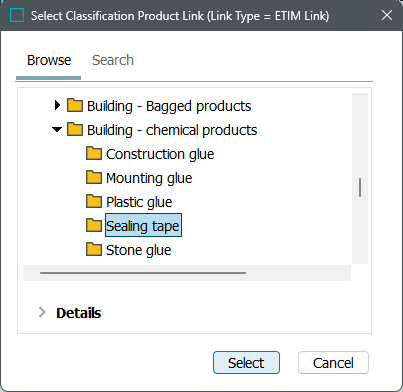Click the Stone glue folder icon
The height and width of the screenshot is (392, 403).
coord(94,250)
